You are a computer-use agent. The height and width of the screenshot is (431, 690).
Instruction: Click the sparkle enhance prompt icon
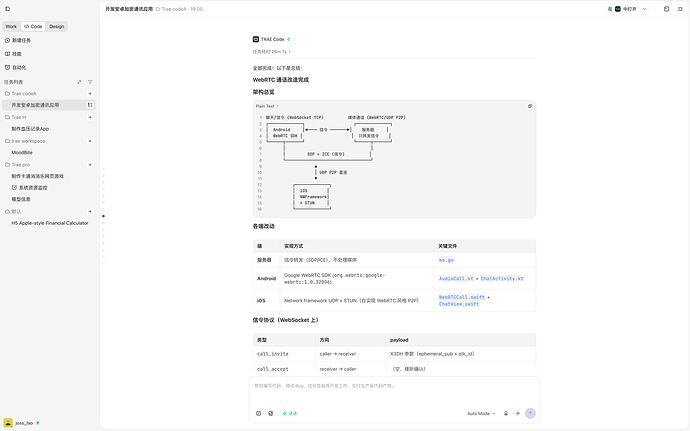(518, 413)
